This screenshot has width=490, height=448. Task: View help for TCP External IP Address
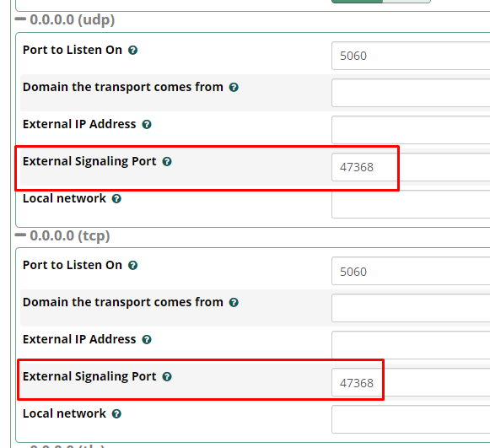click(147, 339)
